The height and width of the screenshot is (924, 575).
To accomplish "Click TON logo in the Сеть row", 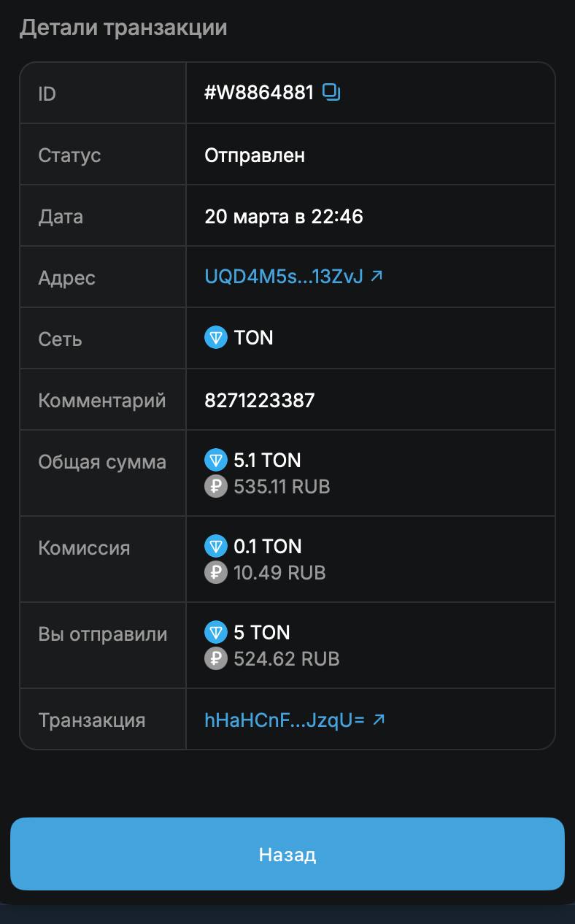I will pyautogui.click(x=216, y=338).
